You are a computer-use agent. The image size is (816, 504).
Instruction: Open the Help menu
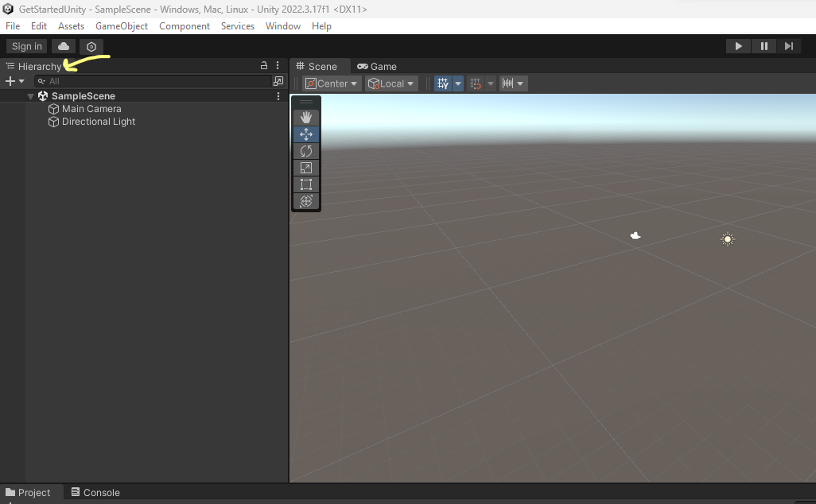coord(321,26)
